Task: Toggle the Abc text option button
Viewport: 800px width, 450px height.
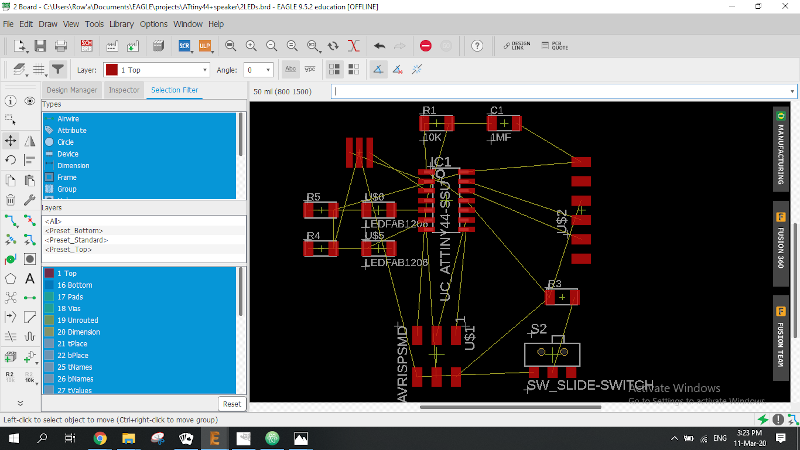Action: coord(290,69)
